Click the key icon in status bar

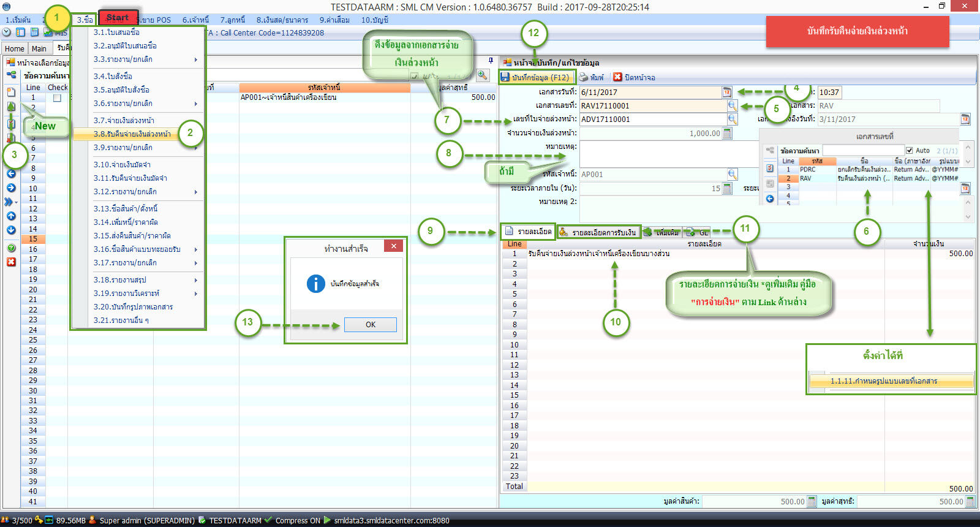39,520
